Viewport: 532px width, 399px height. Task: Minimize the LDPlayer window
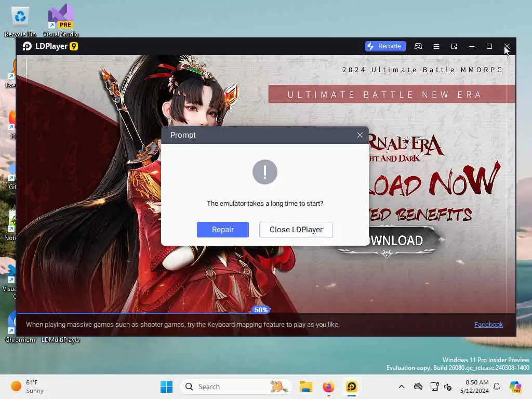pos(472,46)
